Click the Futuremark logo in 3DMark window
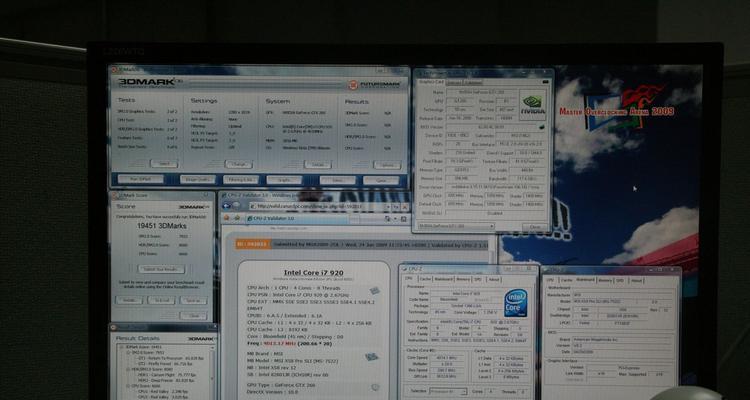Image resolution: width=750 pixels, height=400 pixels. point(375,85)
